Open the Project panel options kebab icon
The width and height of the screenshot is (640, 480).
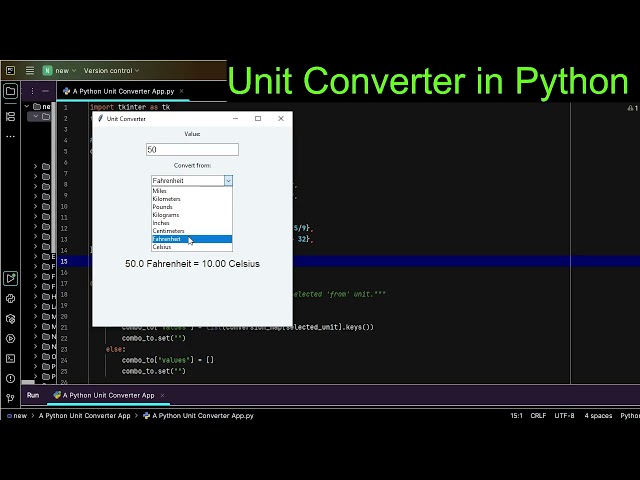32,91
